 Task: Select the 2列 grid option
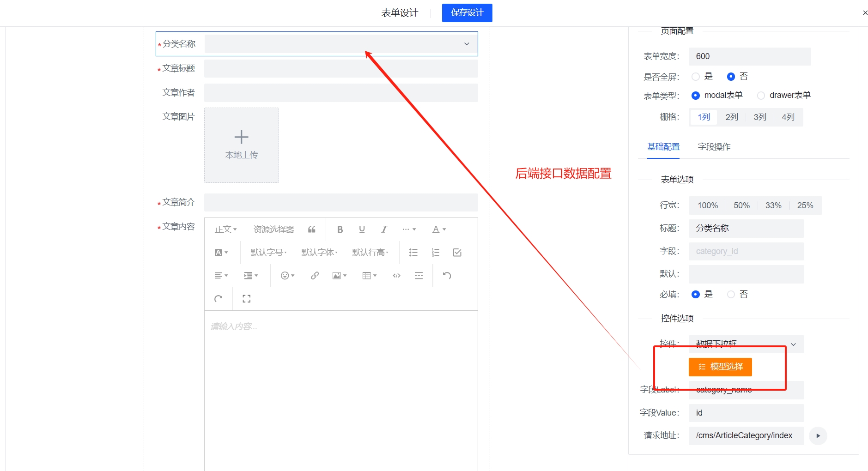(x=731, y=117)
